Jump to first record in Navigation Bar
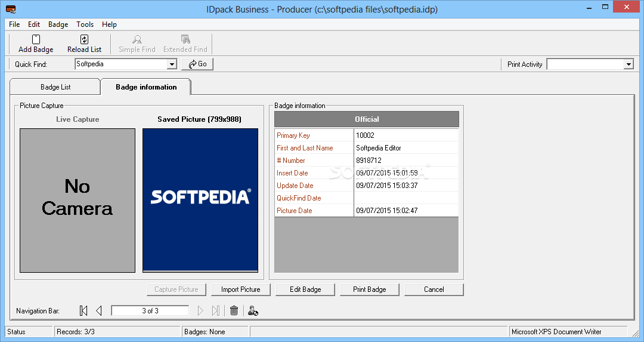The width and height of the screenshot is (644, 342). 83,311
